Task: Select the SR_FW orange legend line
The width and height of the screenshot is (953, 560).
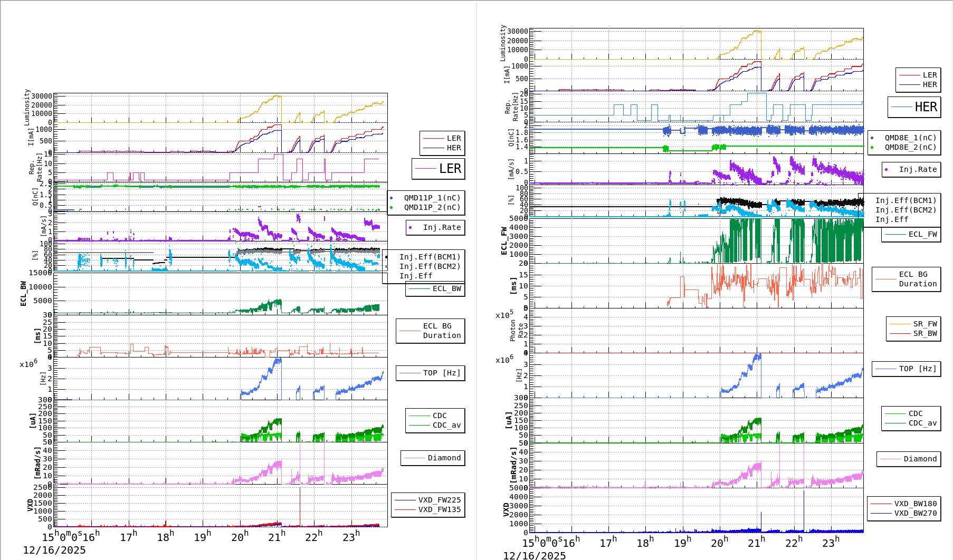Action: 900,324
